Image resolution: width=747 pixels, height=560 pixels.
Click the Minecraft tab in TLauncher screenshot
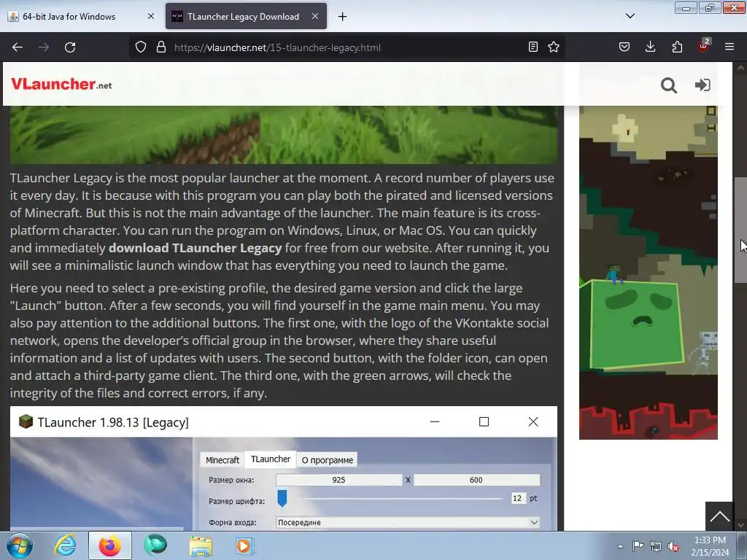click(x=222, y=460)
